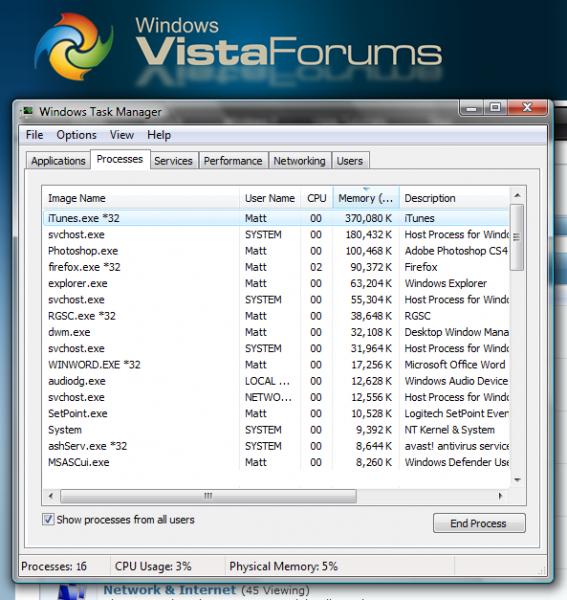Screen dimensions: 567x600
Task: Click Processes: 16 in status bar
Action: click(x=54, y=566)
